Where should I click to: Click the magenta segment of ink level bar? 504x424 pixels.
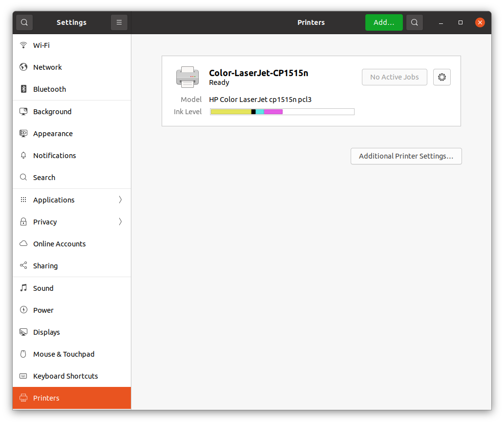pos(273,112)
